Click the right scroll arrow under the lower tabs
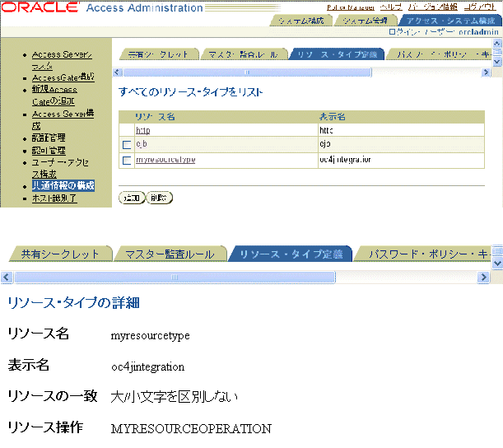Image resolution: width=503 pixels, height=448 pixels. [x=483, y=277]
